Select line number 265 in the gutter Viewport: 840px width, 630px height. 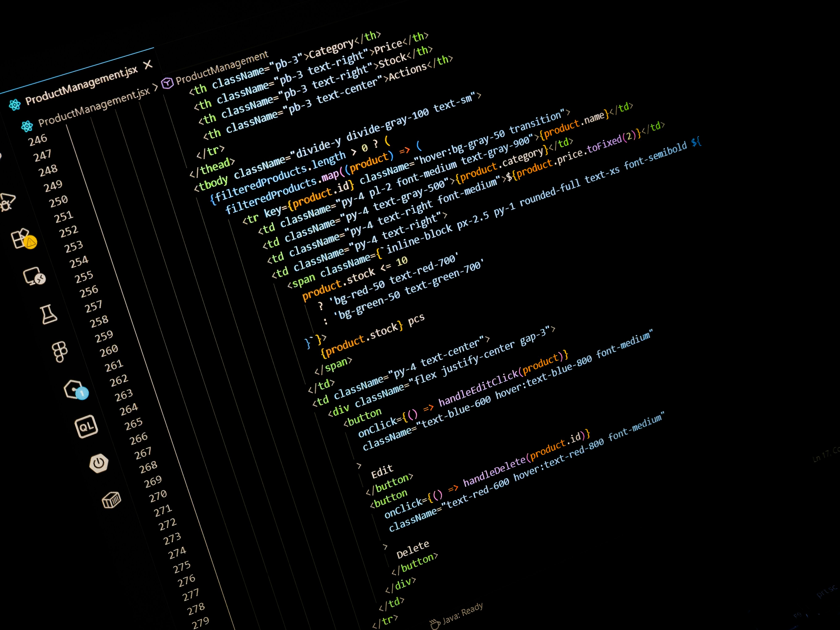pos(134,424)
